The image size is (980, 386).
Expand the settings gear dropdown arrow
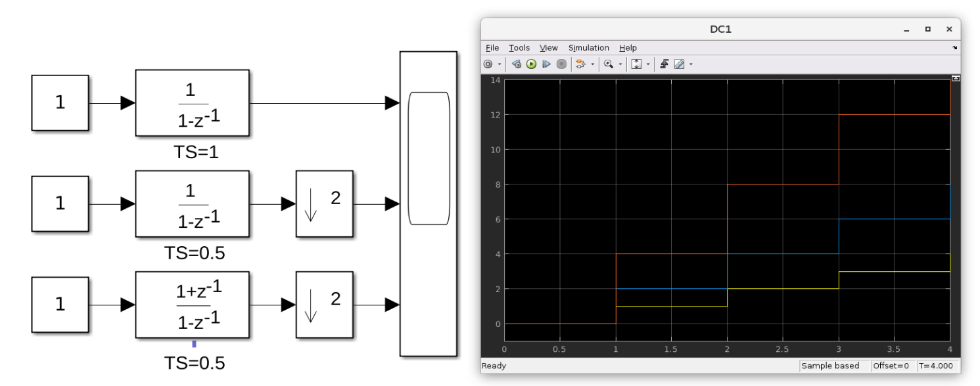(500, 64)
